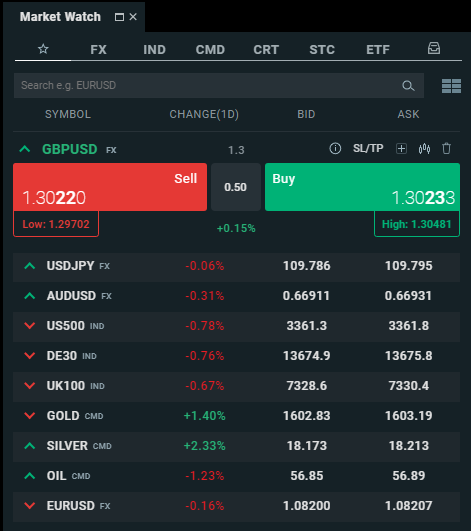471x531 pixels.
Task: Expand the UK100 row chevron
Action: tap(30, 386)
